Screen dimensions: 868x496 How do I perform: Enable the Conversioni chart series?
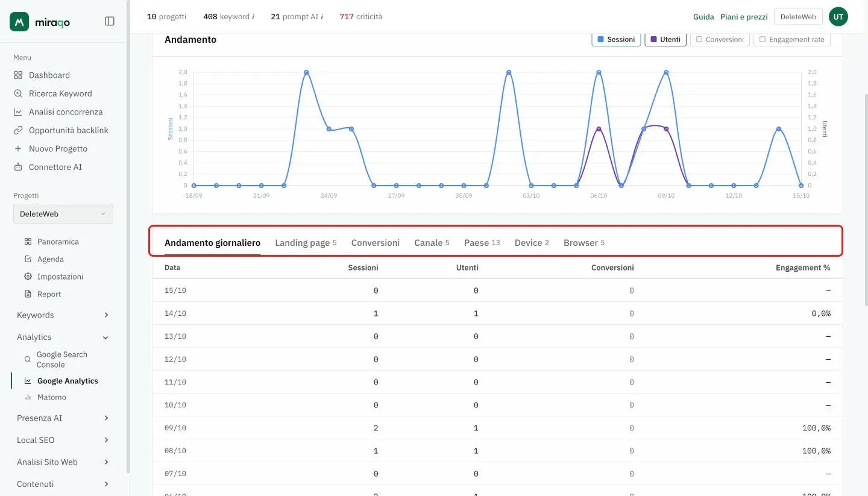click(720, 39)
